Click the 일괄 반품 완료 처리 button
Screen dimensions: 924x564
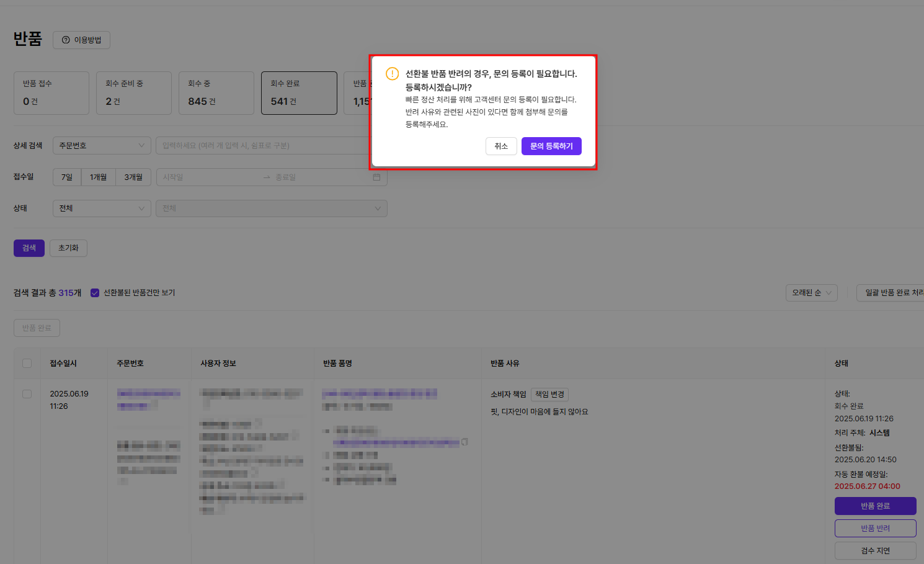891,292
